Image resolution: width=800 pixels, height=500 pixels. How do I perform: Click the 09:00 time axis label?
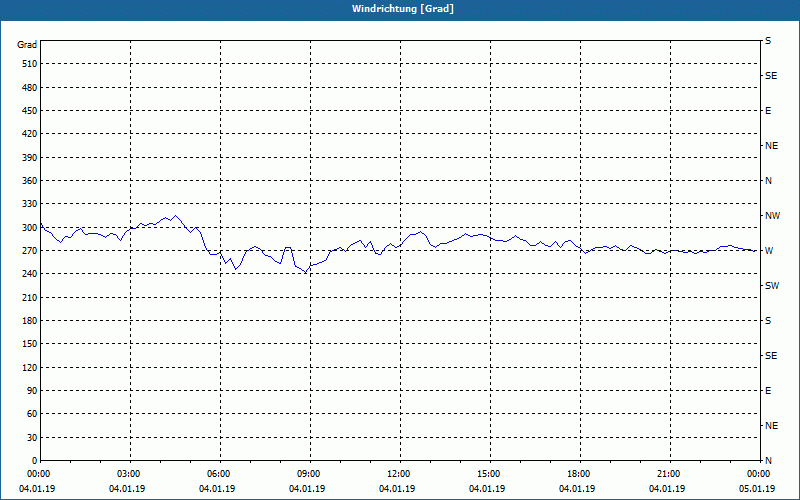pos(309,473)
